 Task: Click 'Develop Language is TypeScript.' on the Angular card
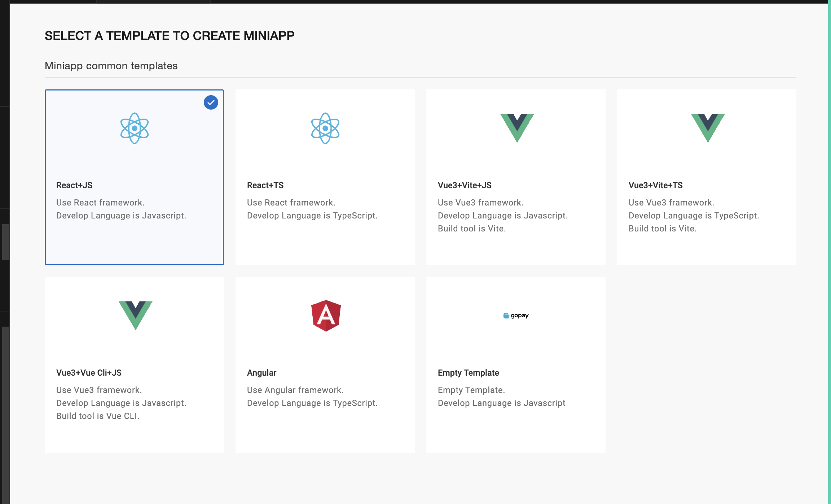tap(312, 403)
